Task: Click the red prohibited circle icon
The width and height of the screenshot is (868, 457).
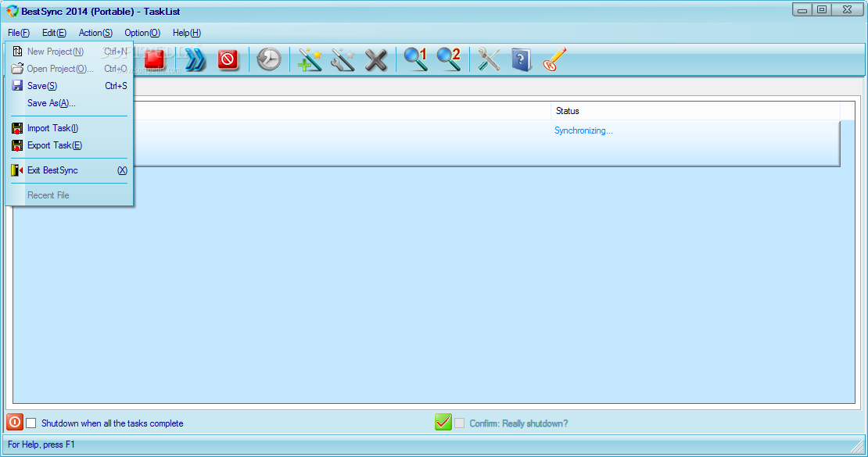Action: 228,59
